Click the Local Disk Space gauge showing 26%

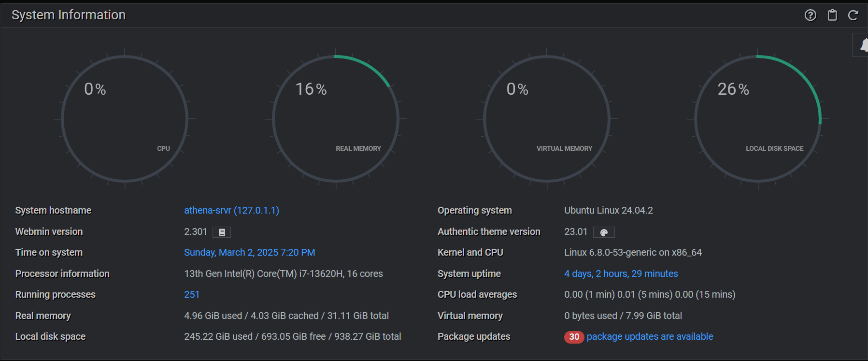[758, 118]
